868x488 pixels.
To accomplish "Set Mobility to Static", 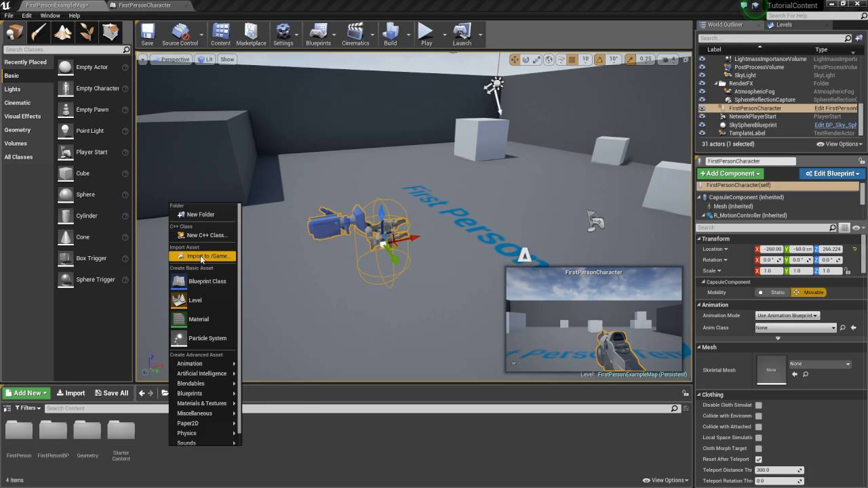I will 772,292.
